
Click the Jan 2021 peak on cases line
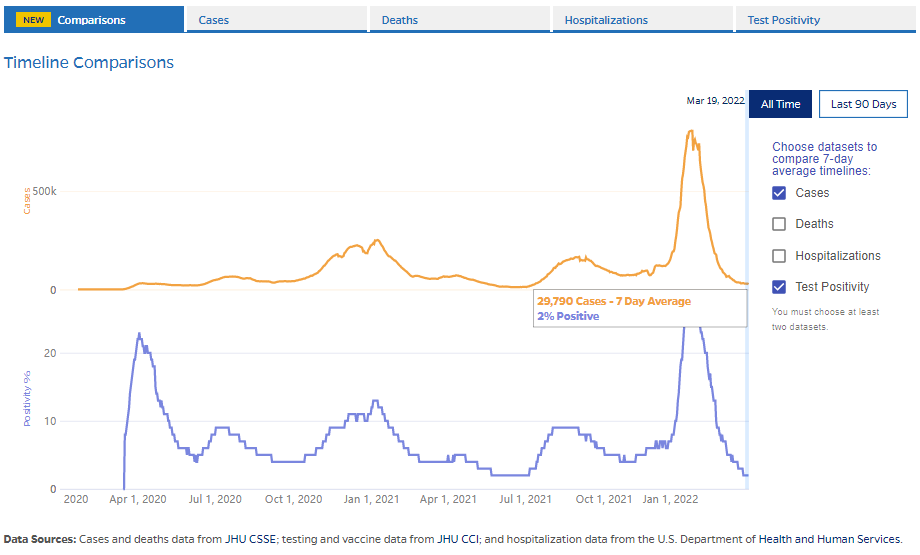click(x=377, y=240)
